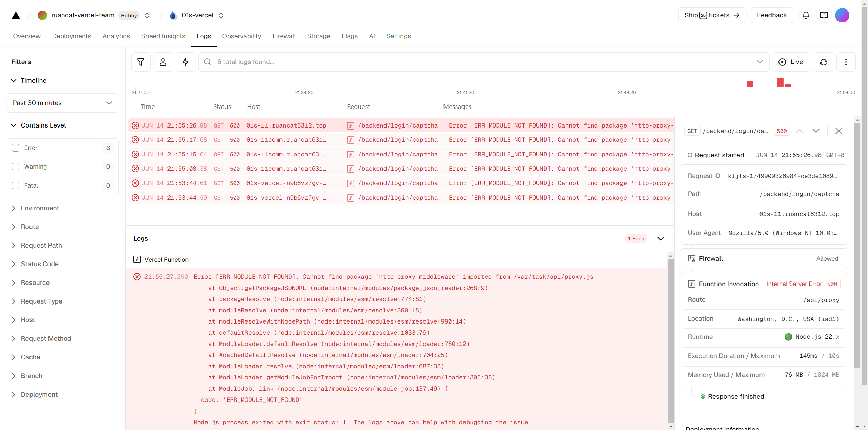This screenshot has width=868, height=430.
Task: Click the Vercel Function icon in Logs
Action: 137,259
